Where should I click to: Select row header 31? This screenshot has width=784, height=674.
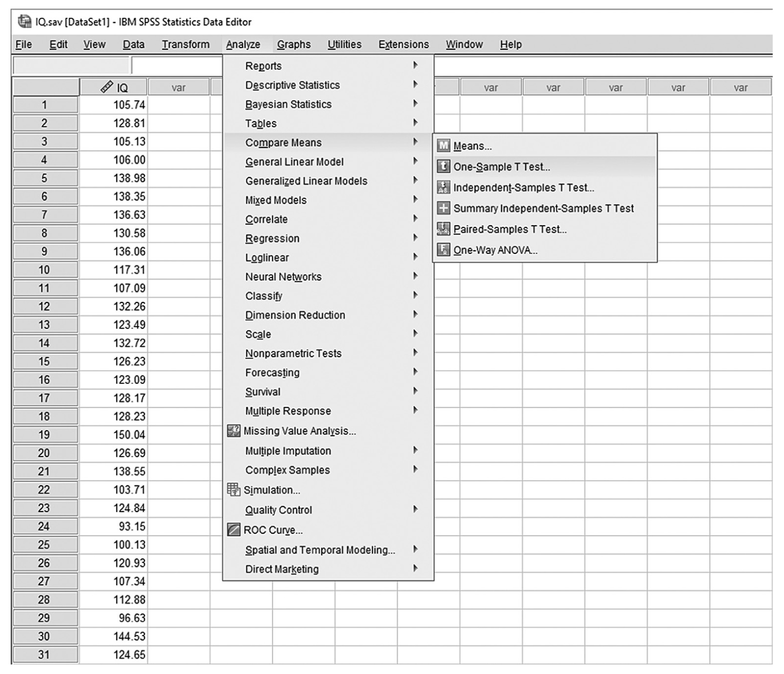click(45, 654)
